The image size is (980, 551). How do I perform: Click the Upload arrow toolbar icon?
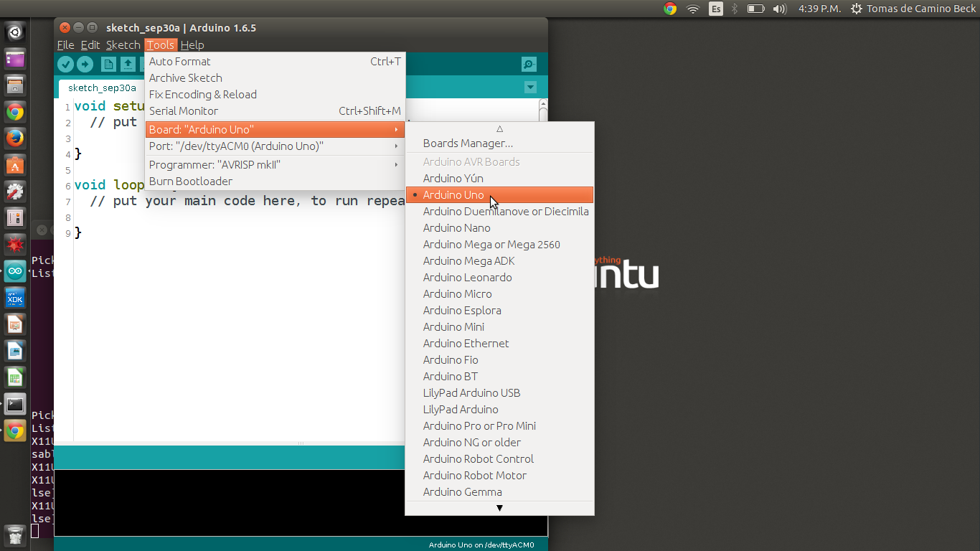coord(85,65)
